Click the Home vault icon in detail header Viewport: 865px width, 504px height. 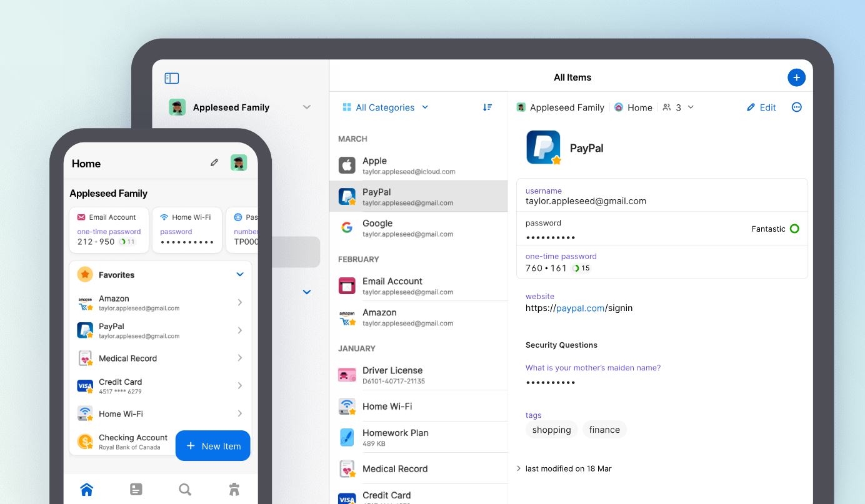pos(619,107)
